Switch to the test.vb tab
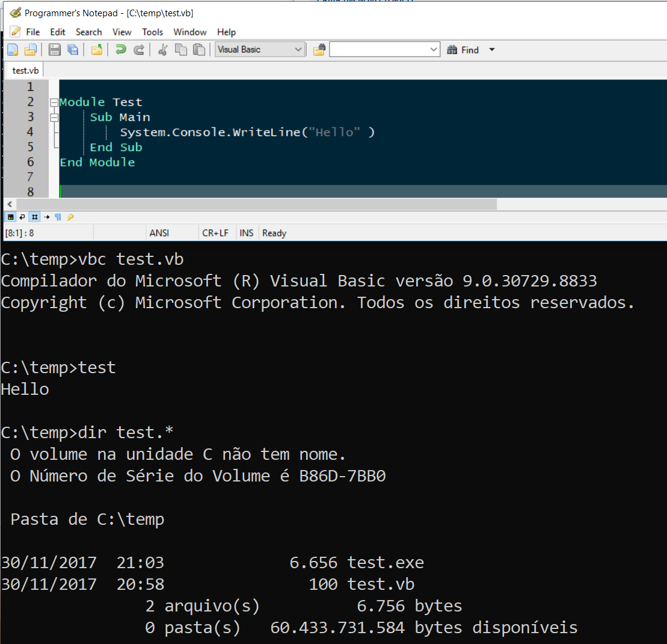 25,70
